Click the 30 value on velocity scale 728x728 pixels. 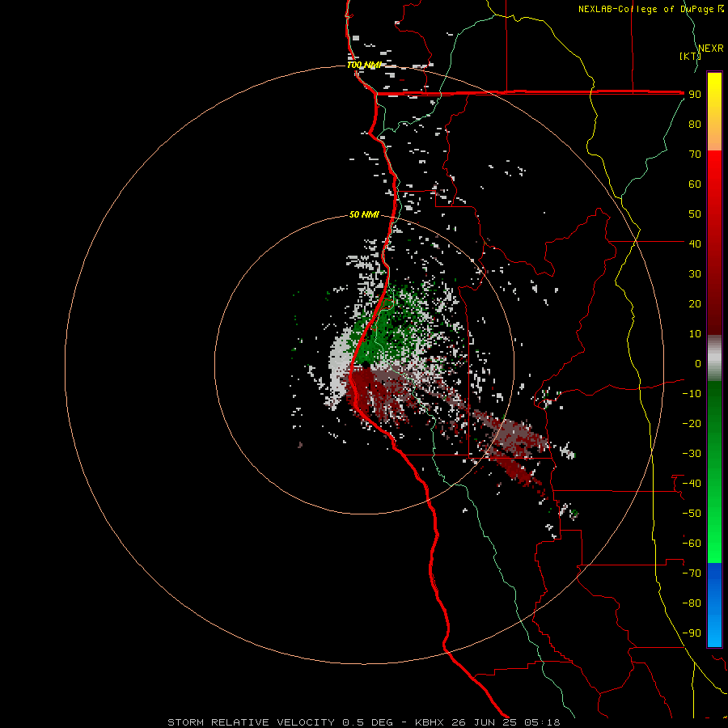pyautogui.click(x=695, y=274)
